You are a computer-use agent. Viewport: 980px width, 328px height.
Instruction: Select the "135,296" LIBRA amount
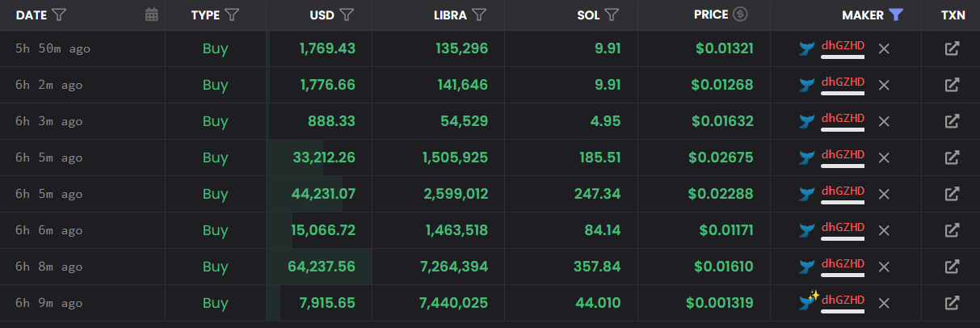(461, 48)
